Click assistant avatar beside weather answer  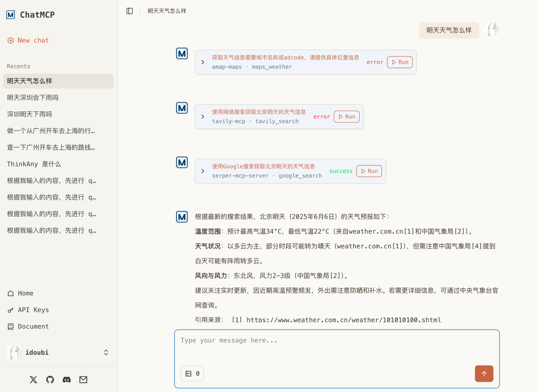pos(182,217)
